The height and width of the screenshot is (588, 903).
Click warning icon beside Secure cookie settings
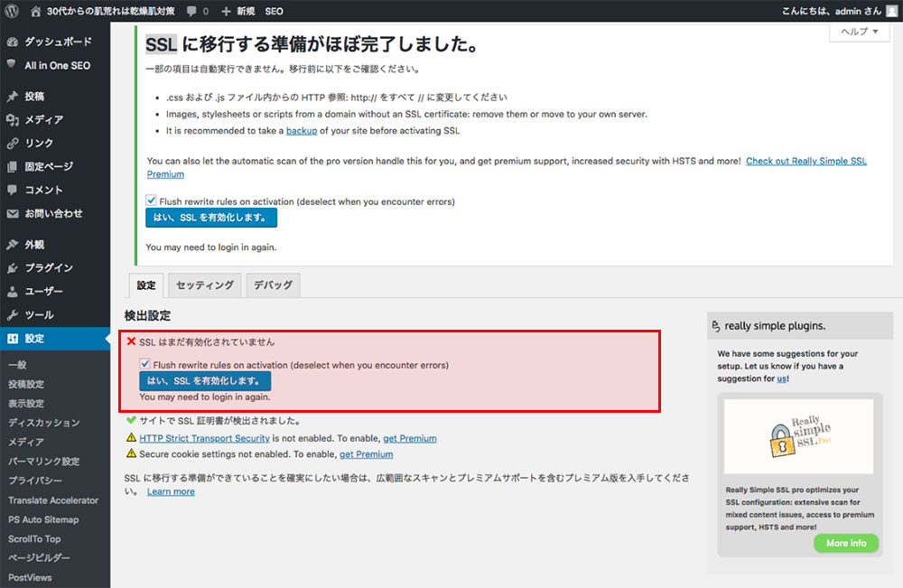coord(131,453)
